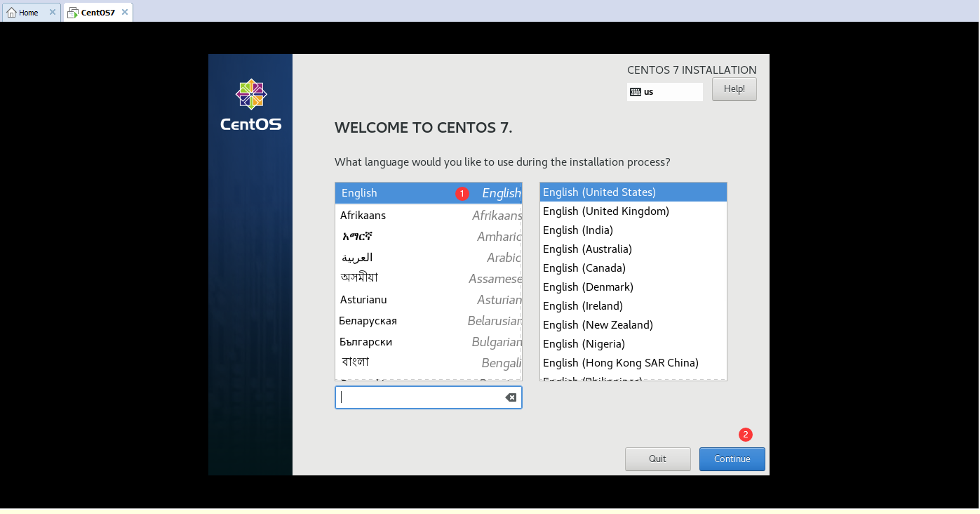
Task: Select Bulgarian language row
Action: click(x=429, y=341)
